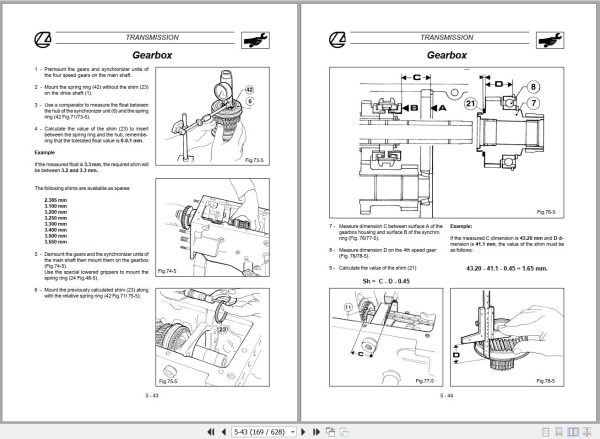The width and height of the screenshot is (600, 439).
Task: Select the continuous facing pages layout
Action: (587, 432)
